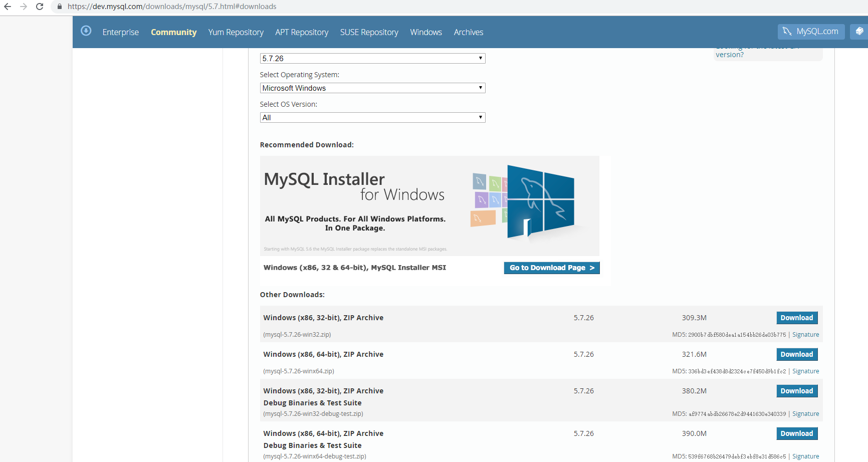Image resolution: width=868 pixels, height=462 pixels.
Task: Download 32-bit Debug Binaries 380.2M
Action: [x=797, y=391]
